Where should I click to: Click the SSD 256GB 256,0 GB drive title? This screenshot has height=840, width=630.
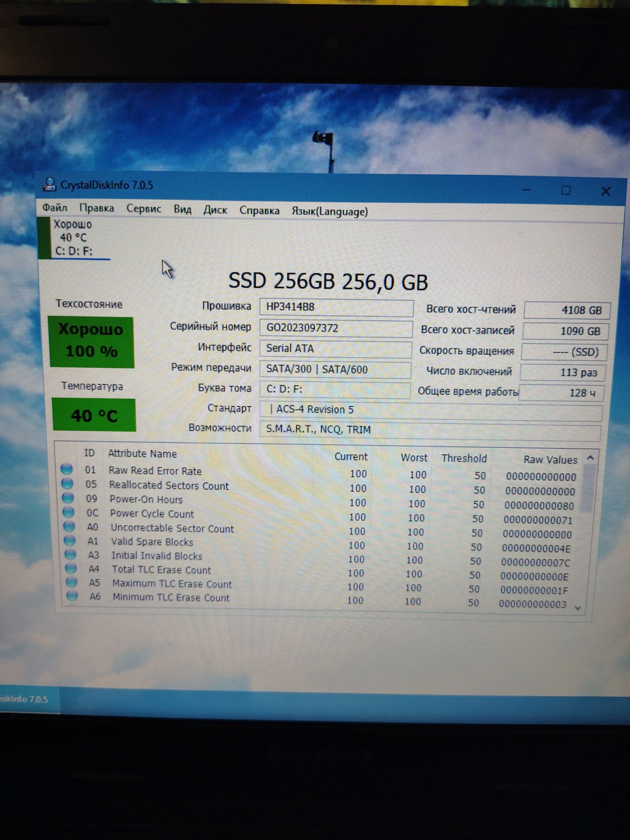tap(328, 281)
